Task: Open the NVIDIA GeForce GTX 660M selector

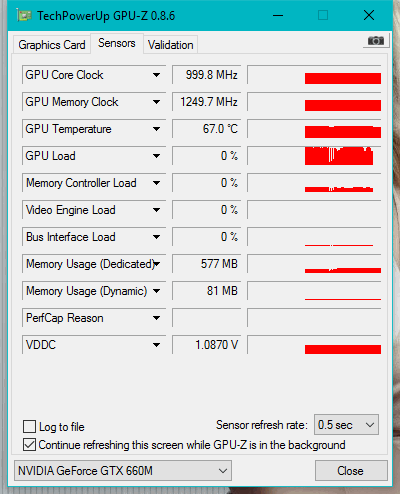Action: (x=123, y=471)
